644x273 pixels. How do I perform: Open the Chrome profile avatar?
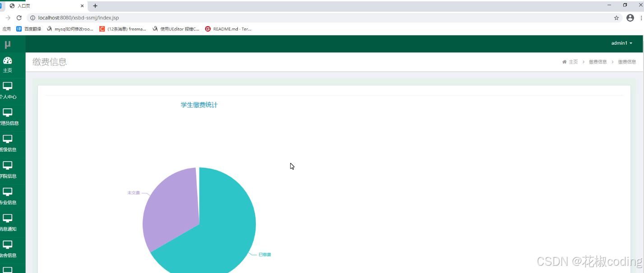630,18
